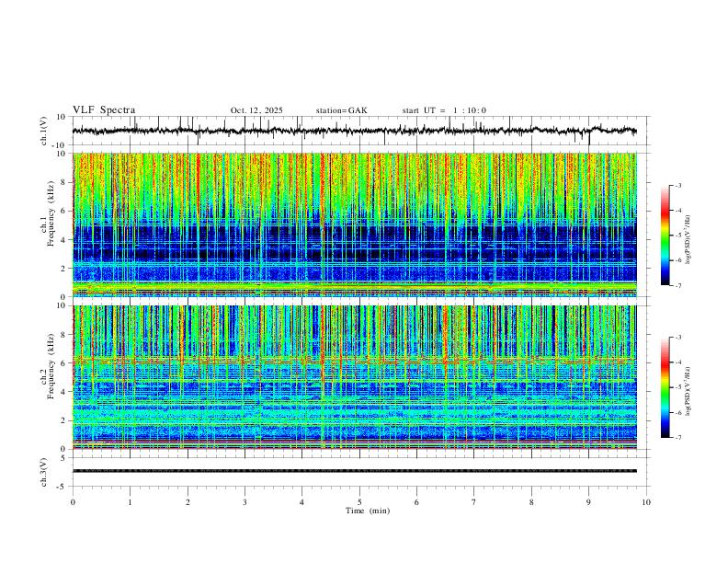Click the ch.1 spectrogram color bar
Viewport: 728px width, 563px height.
coord(665,235)
